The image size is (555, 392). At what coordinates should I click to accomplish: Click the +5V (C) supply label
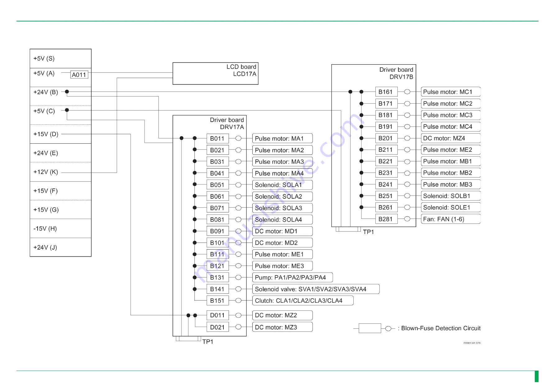tap(44, 111)
